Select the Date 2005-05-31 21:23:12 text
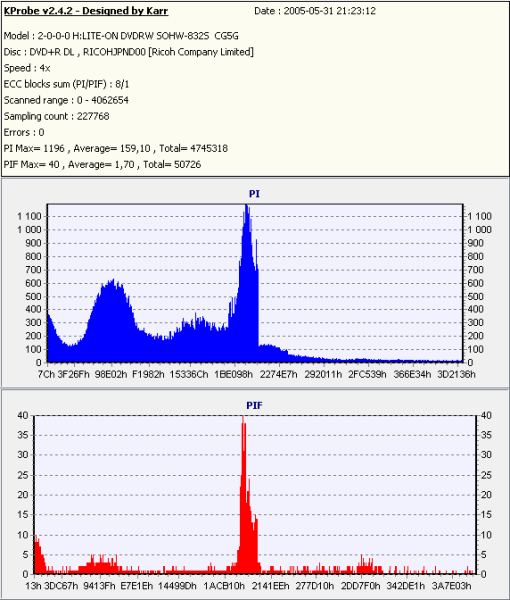 [x=315, y=11]
